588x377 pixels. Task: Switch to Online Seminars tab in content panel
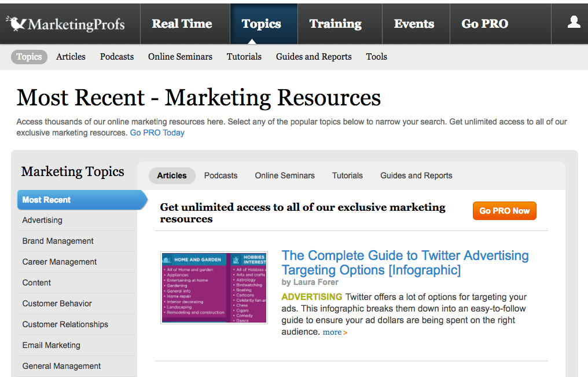click(x=285, y=175)
